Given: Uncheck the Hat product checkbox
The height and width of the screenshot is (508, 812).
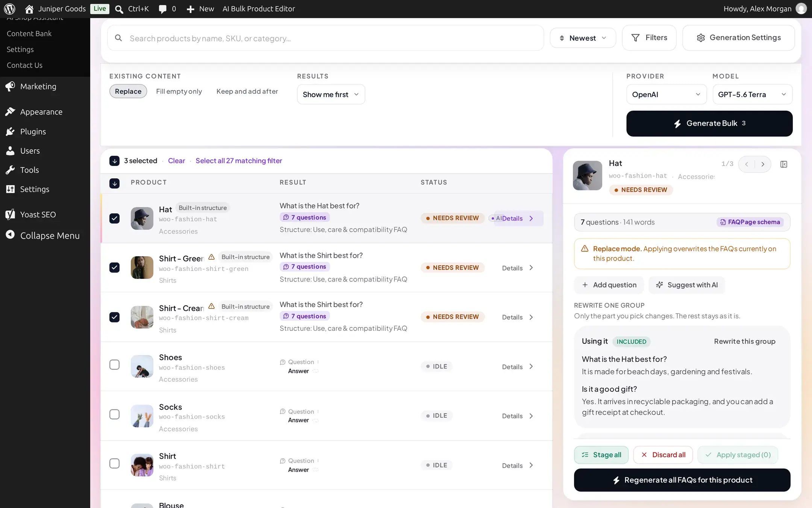Looking at the screenshot, I should point(114,218).
